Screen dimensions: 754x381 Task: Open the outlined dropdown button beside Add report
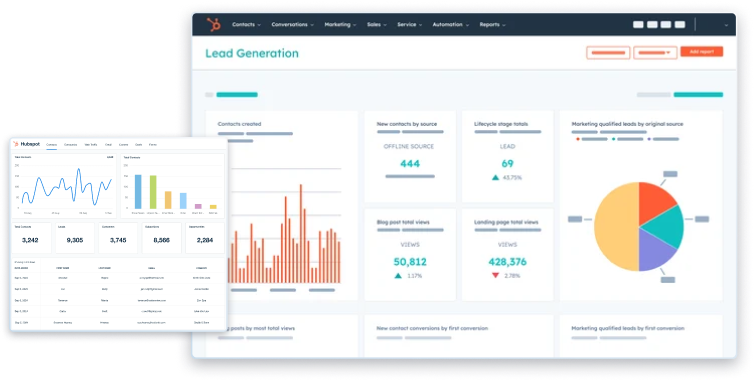(x=655, y=52)
